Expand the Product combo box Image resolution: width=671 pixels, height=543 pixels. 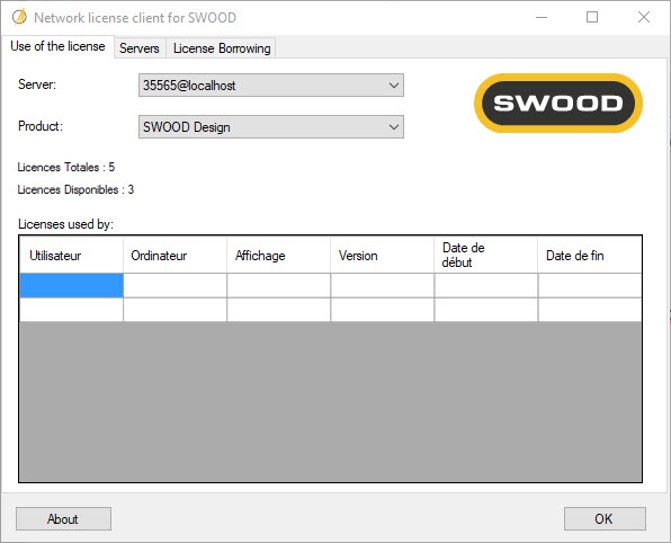[x=393, y=127]
